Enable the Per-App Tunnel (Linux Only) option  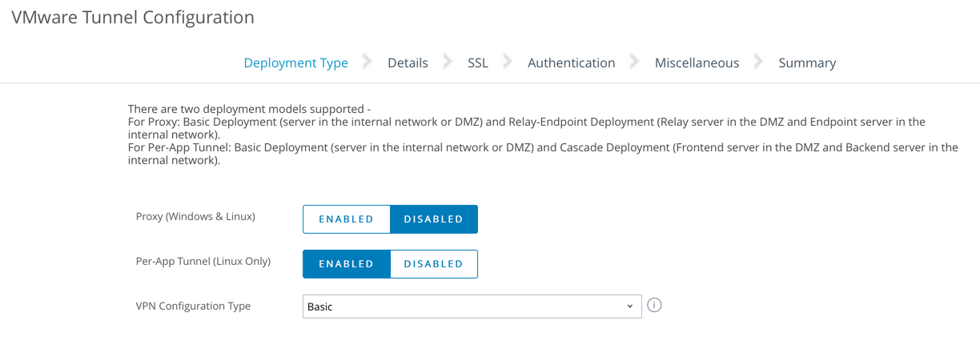click(347, 264)
